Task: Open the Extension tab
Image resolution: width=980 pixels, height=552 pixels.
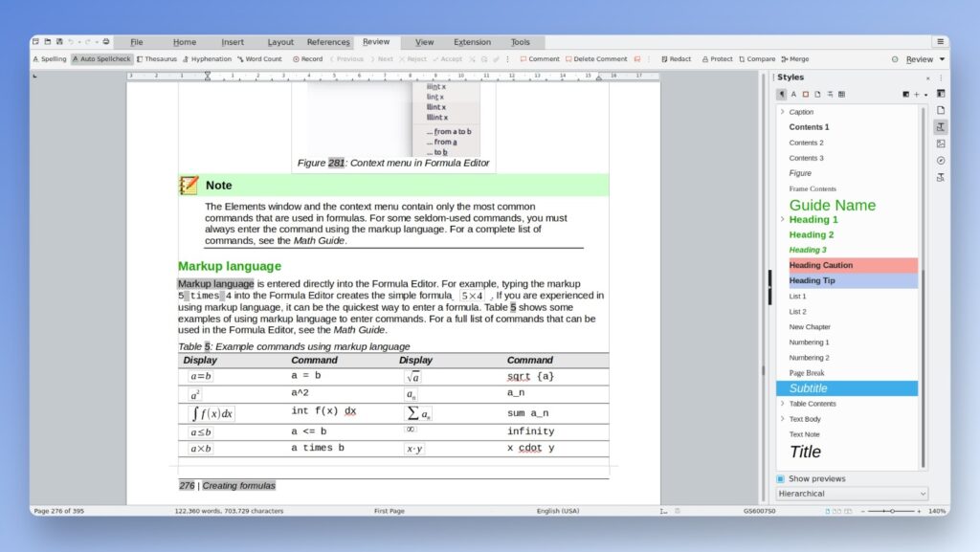Action: [x=472, y=42]
